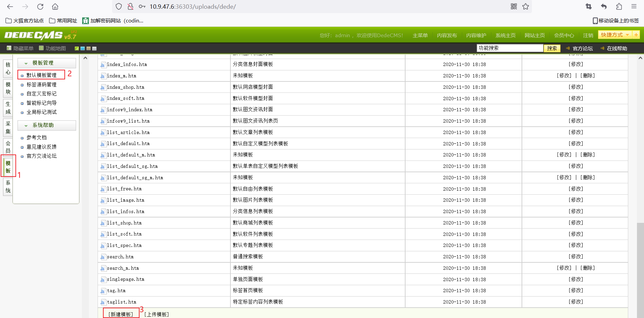Image resolution: width=644 pixels, height=318 pixels.
Task: Open 官方交流论坛 in sidebar
Action: pyautogui.click(x=41, y=156)
